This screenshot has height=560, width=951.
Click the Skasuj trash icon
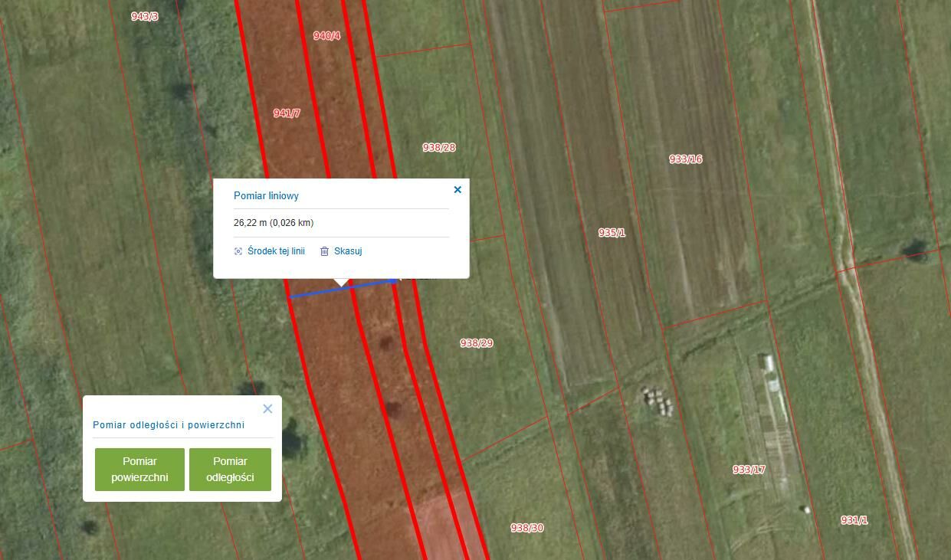(325, 251)
